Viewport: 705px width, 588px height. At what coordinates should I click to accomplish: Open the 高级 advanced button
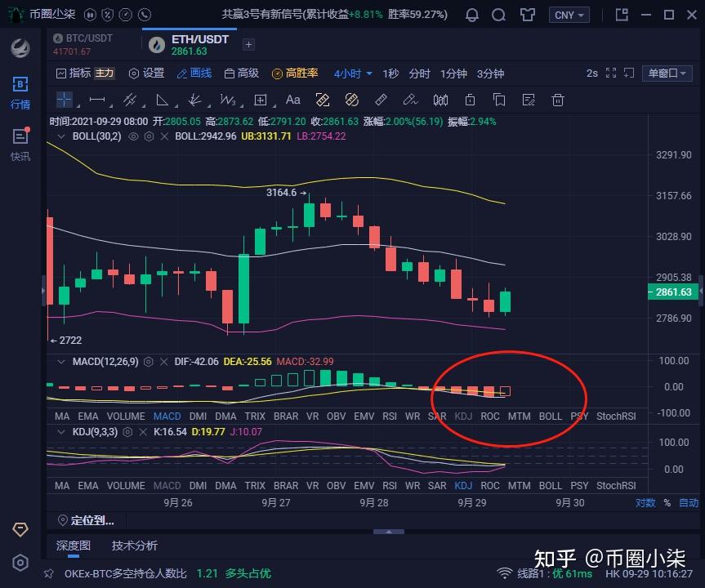point(242,73)
